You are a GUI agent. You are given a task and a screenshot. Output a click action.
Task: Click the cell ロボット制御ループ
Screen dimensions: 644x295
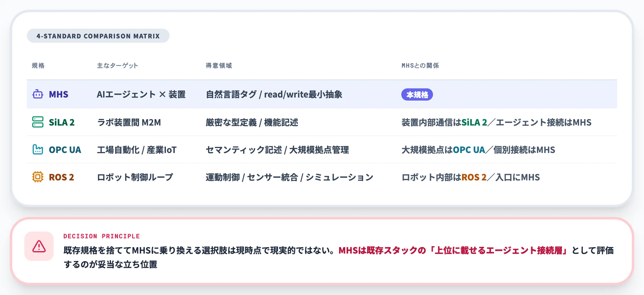(135, 177)
